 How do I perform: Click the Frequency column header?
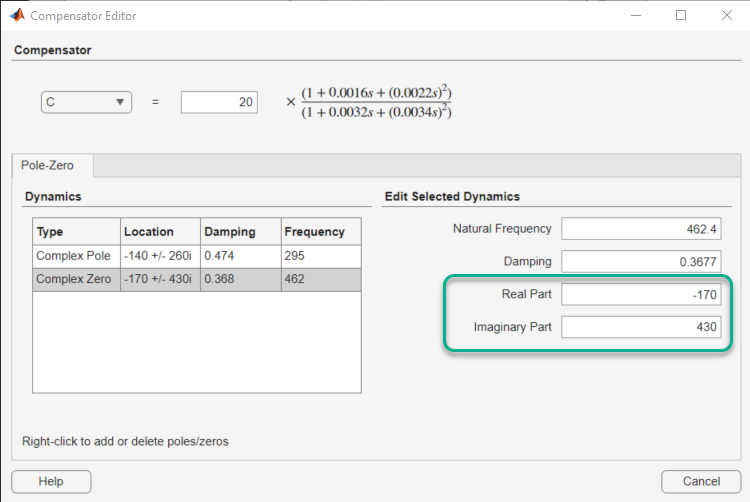click(320, 231)
